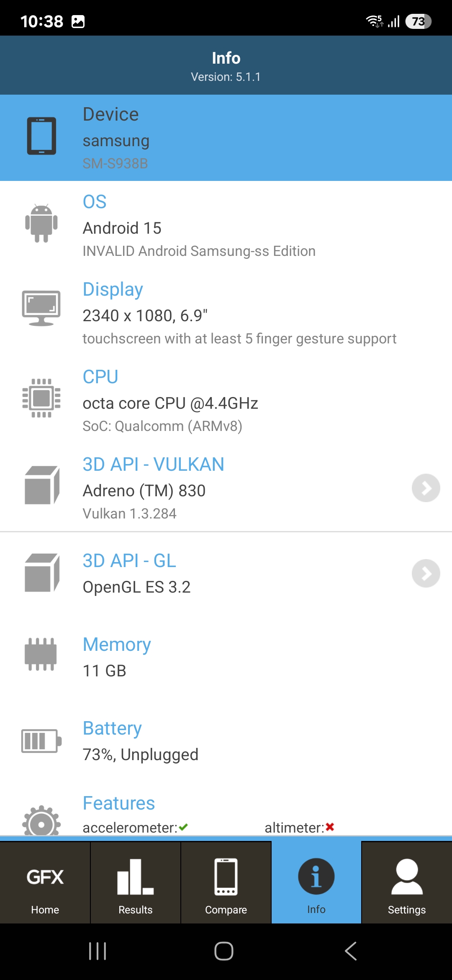Tap the accelerometer green checkmark
The height and width of the screenshot is (980, 452).
click(183, 827)
